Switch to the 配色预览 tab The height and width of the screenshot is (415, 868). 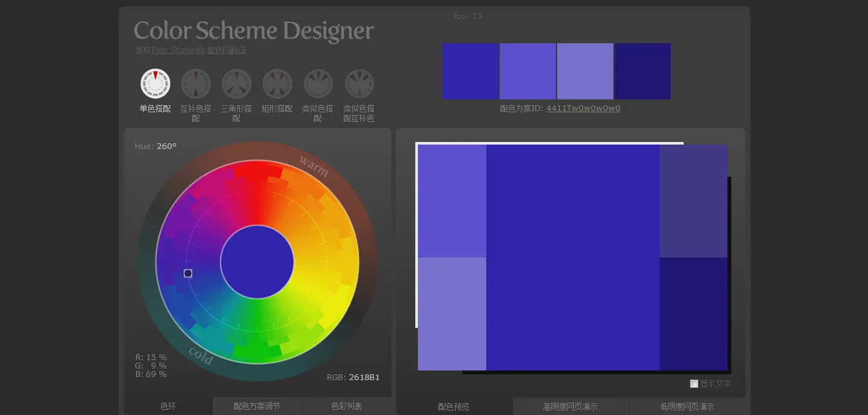[454, 407]
